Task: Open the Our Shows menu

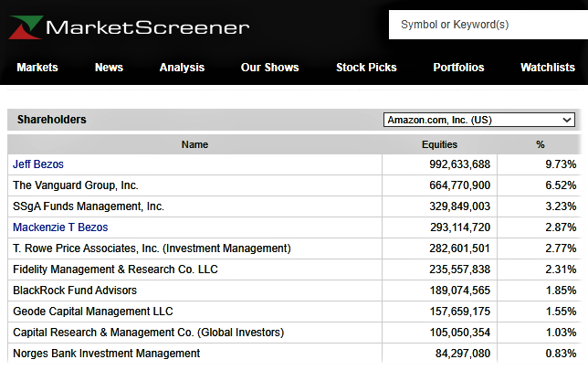Action: [270, 68]
